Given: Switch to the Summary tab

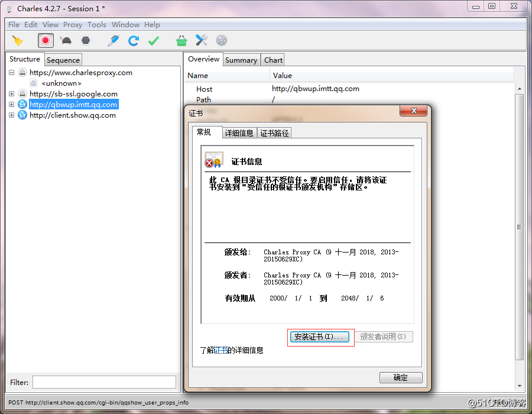Looking at the screenshot, I should coord(241,60).
